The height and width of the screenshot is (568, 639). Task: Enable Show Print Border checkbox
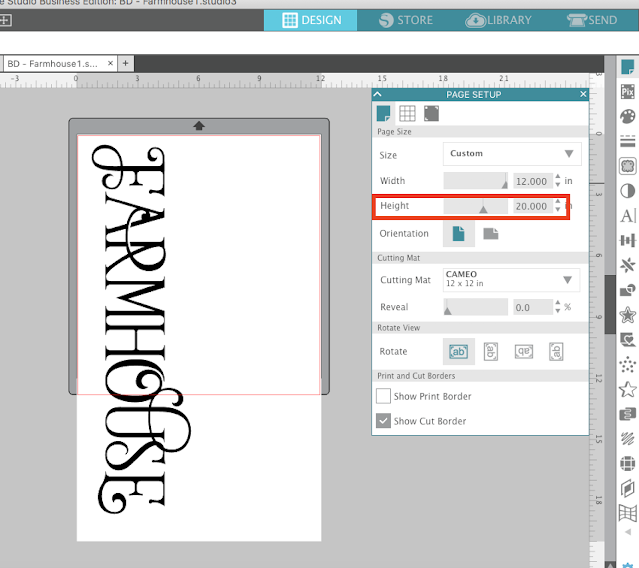pyautogui.click(x=383, y=396)
